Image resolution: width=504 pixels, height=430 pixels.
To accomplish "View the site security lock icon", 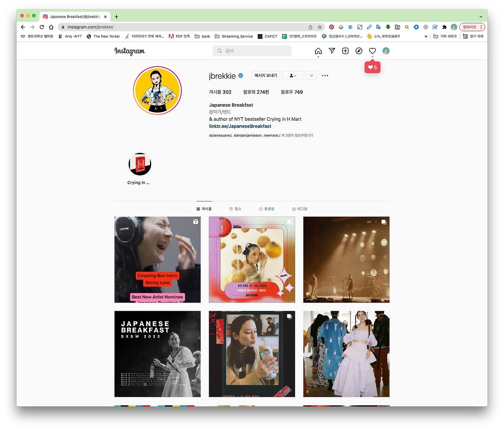I will click(x=63, y=27).
